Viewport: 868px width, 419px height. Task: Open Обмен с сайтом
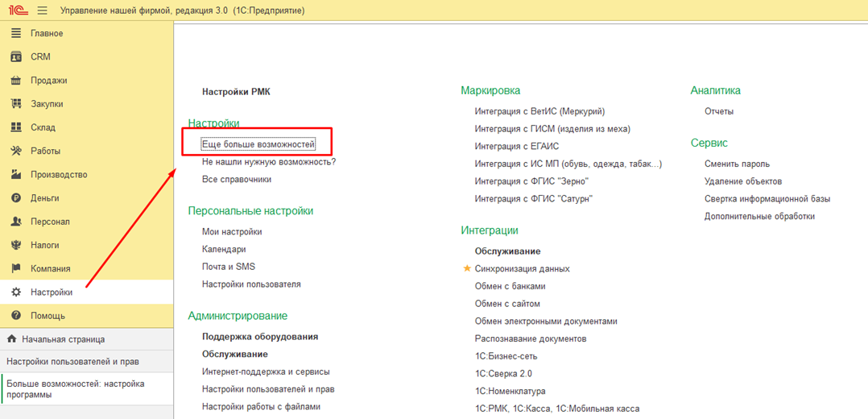[507, 304]
